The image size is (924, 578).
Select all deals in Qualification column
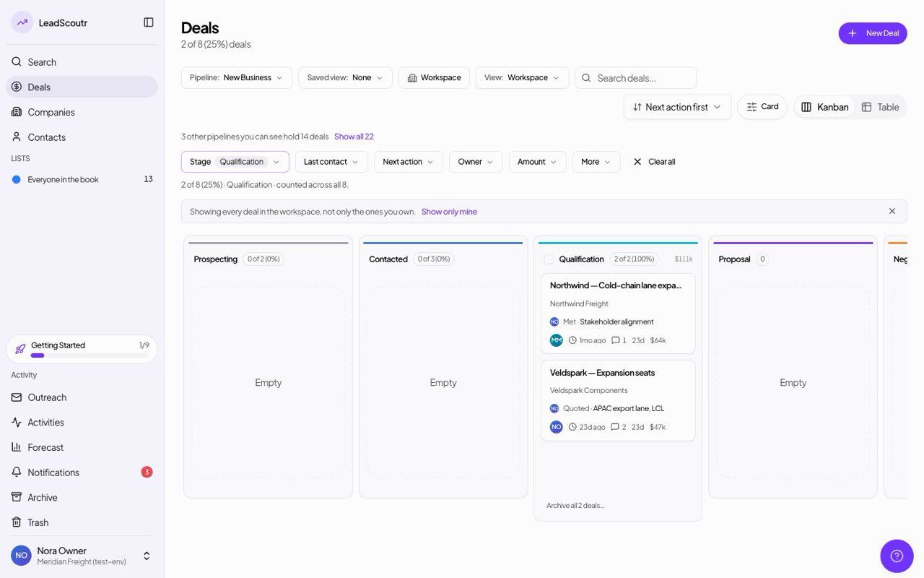point(549,259)
